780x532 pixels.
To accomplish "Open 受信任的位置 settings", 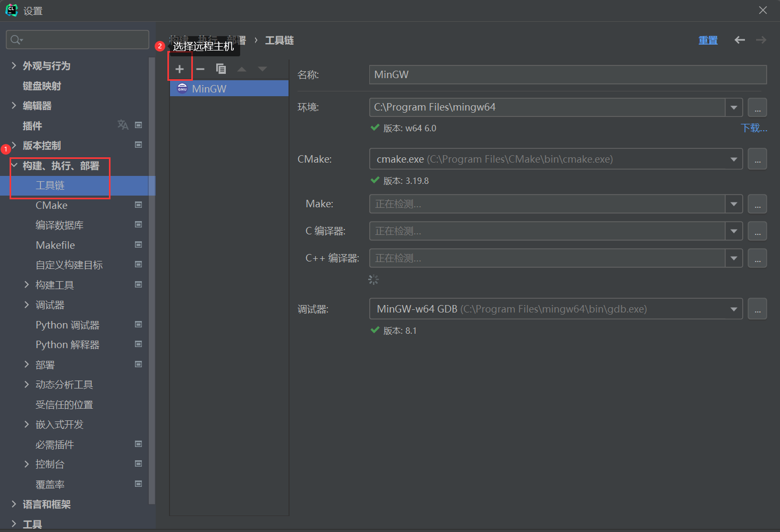I will [x=64, y=405].
